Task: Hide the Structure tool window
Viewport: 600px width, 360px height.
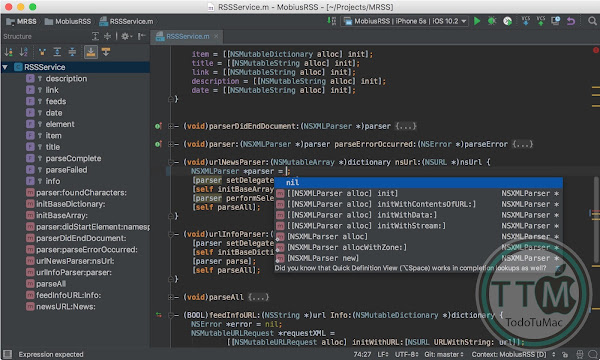Action: (x=142, y=36)
